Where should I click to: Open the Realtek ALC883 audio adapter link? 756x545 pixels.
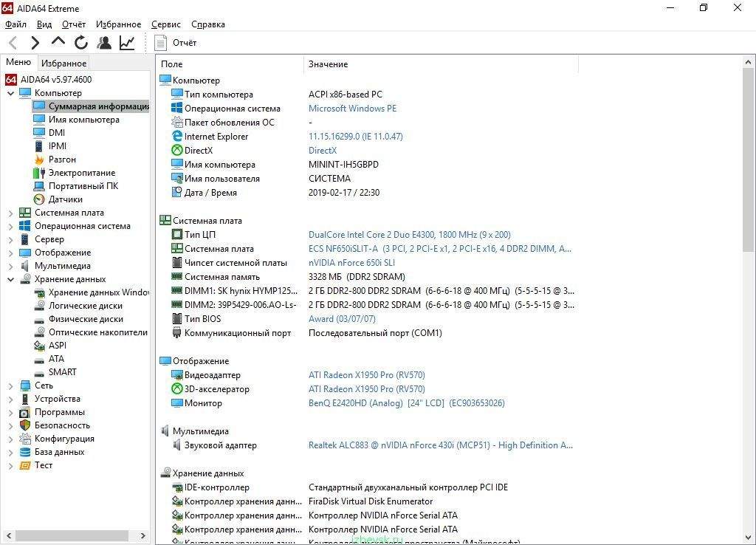pos(441,445)
